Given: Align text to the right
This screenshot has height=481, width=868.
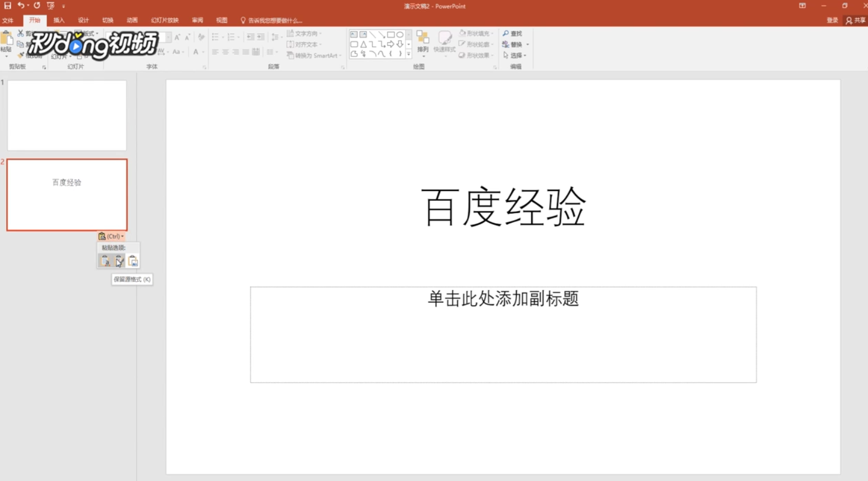Looking at the screenshot, I should [x=235, y=52].
